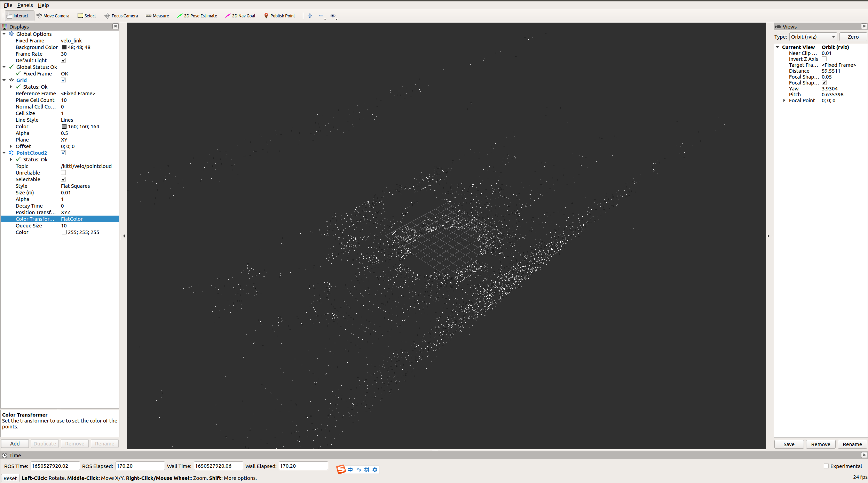Choose the 2D Pose Estimate tool
This screenshot has width=868, height=483.
tap(197, 16)
